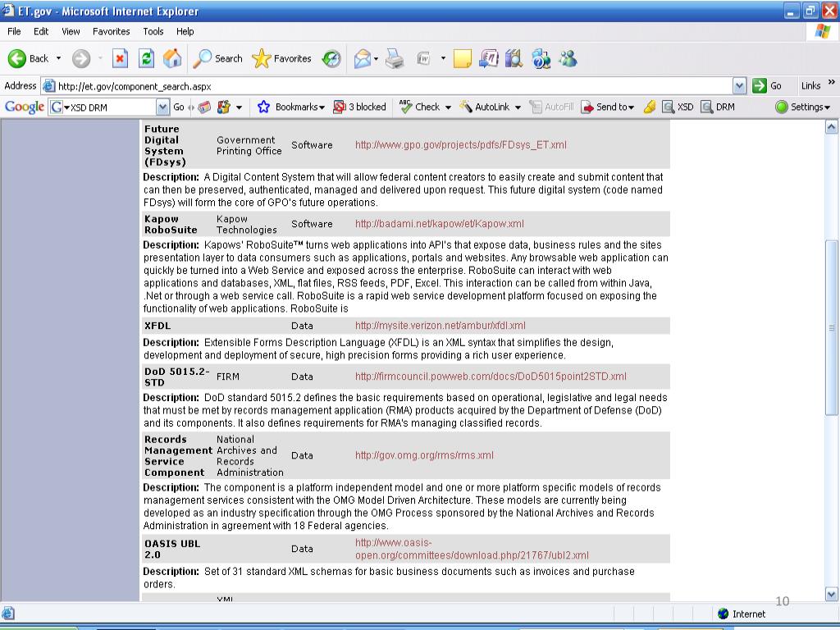
Task: Click the 'OASIS UBL 2.0' component name
Action: [x=172, y=549]
